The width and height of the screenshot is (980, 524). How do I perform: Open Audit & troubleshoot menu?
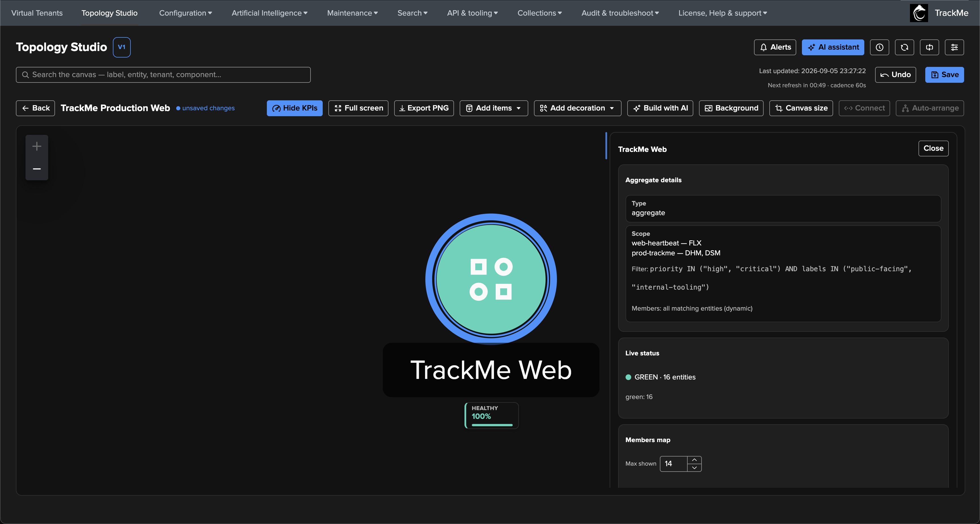(620, 13)
